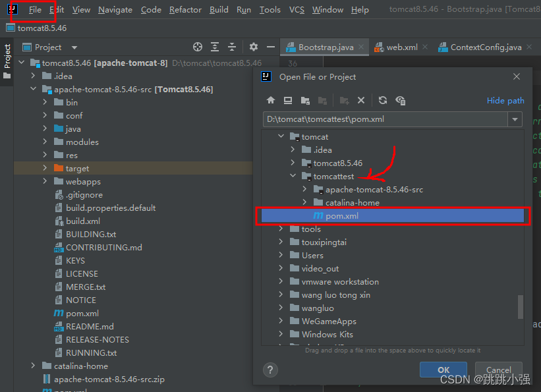Expand the bin folder in Project tree
This screenshot has height=392, width=541.
coord(45,102)
